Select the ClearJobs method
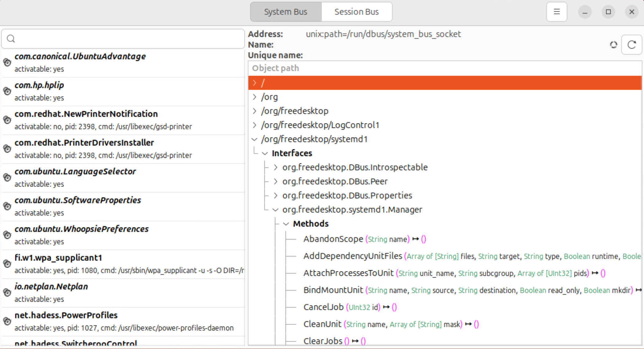644x349 pixels. [335, 341]
